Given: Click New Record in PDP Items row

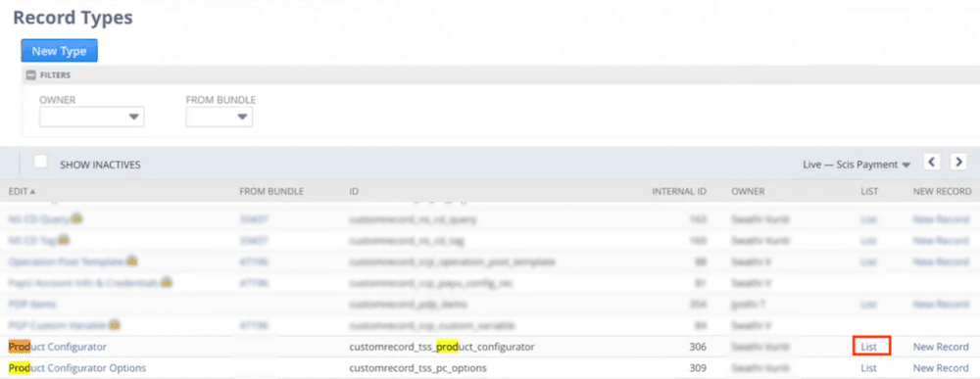Looking at the screenshot, I should [x=941, y=305].
